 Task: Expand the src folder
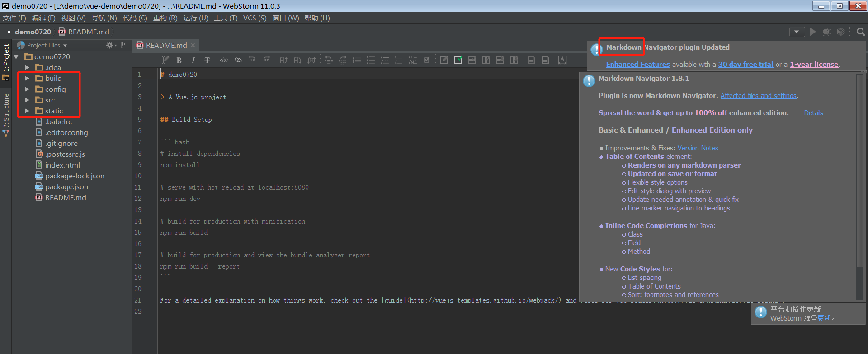pyautogui.click(x=27, y=100)
